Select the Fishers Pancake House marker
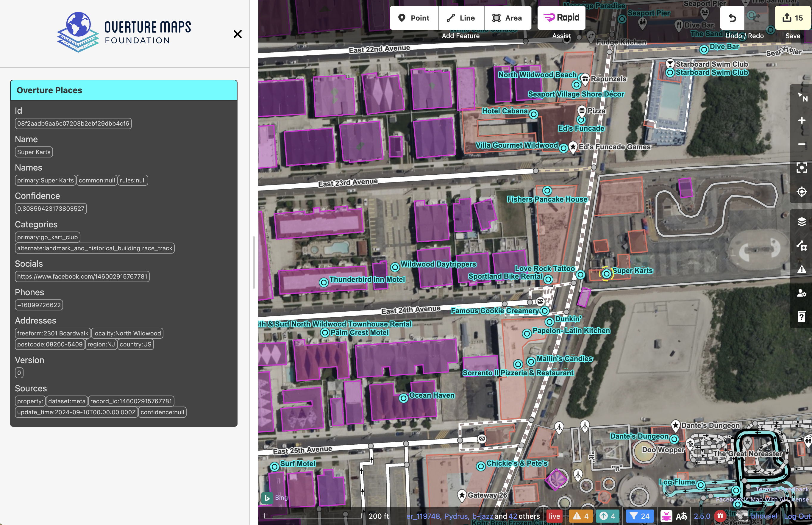This screenshot has height=525, width=812. click(547, 190)
